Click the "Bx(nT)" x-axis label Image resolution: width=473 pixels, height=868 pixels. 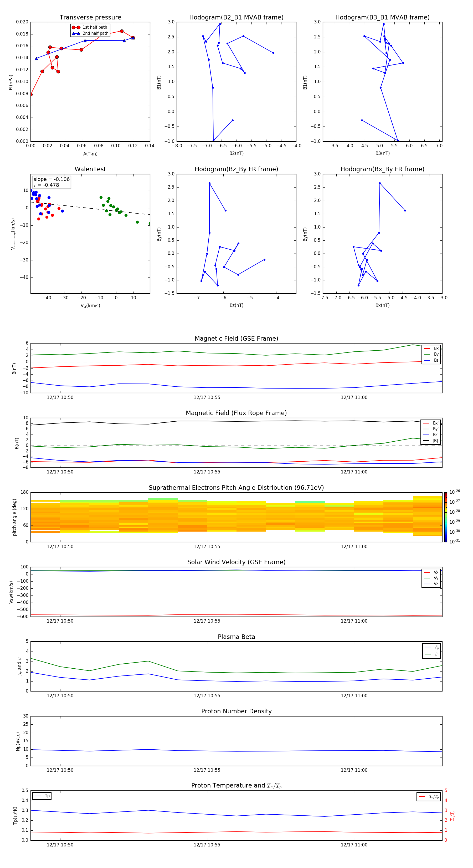pos(382,305)
